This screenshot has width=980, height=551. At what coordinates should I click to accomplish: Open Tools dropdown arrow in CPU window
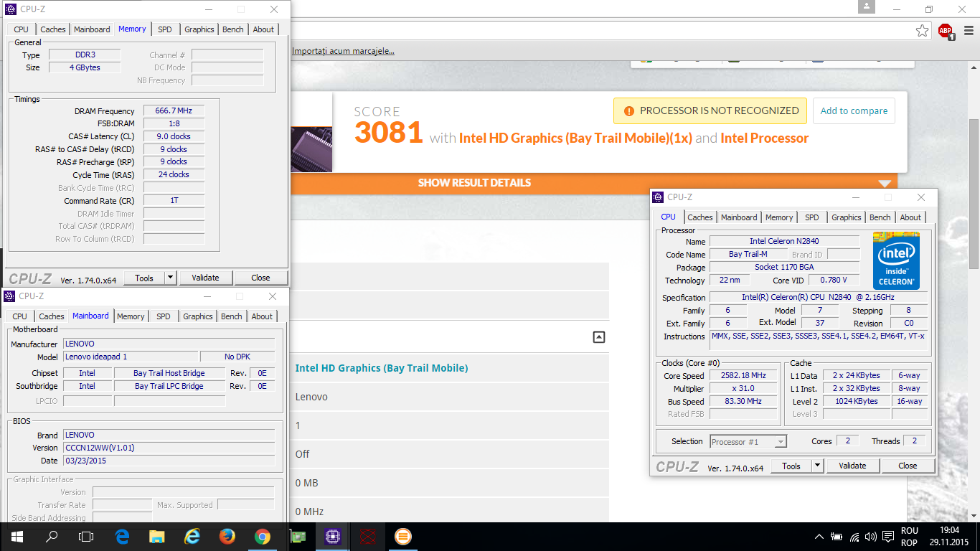[x=817, y=466]
